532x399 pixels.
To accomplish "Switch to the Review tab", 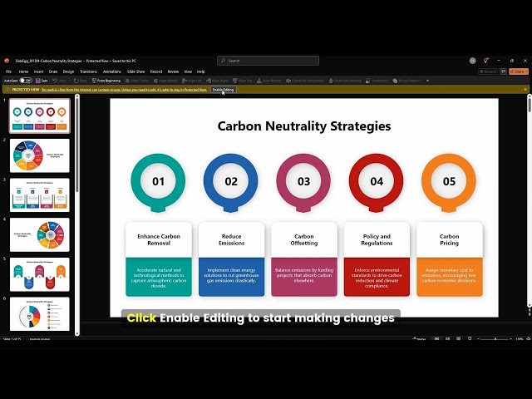I will tap(173, 71).
